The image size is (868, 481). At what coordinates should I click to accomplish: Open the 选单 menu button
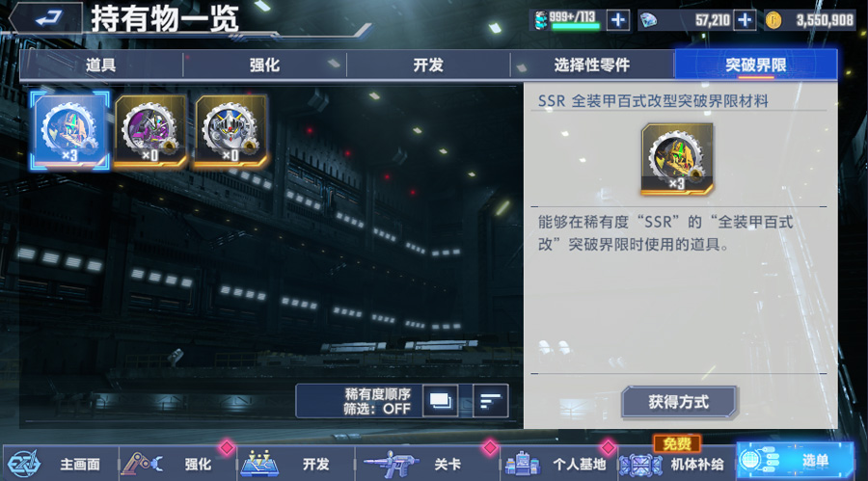[x=795, y=461]
